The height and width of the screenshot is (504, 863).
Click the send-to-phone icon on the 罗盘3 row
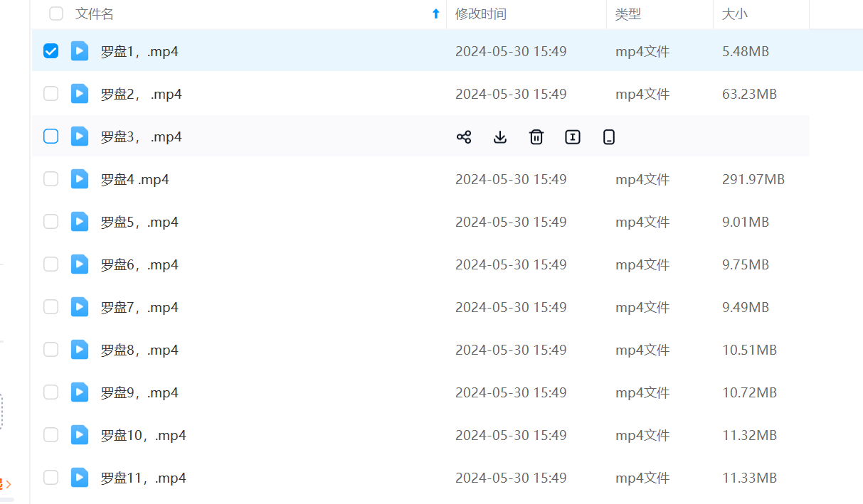tap(609, 137)
